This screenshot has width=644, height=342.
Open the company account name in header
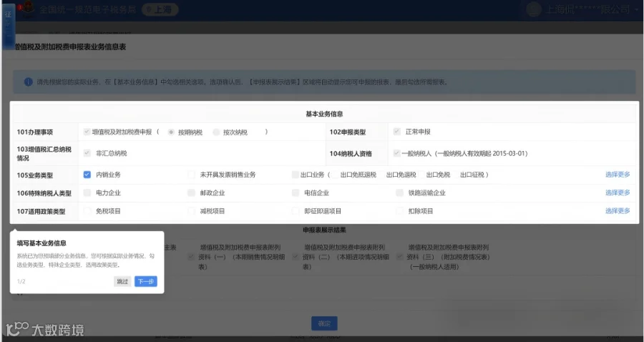click(x=587, y=9)
